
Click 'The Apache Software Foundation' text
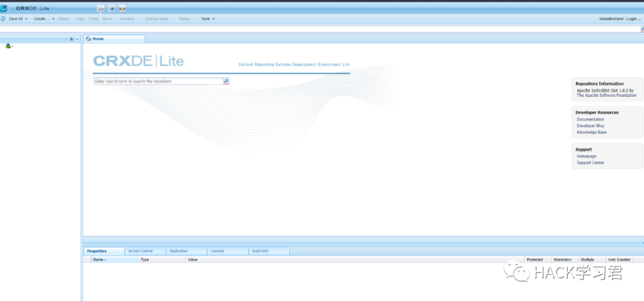tap(606, 95)
